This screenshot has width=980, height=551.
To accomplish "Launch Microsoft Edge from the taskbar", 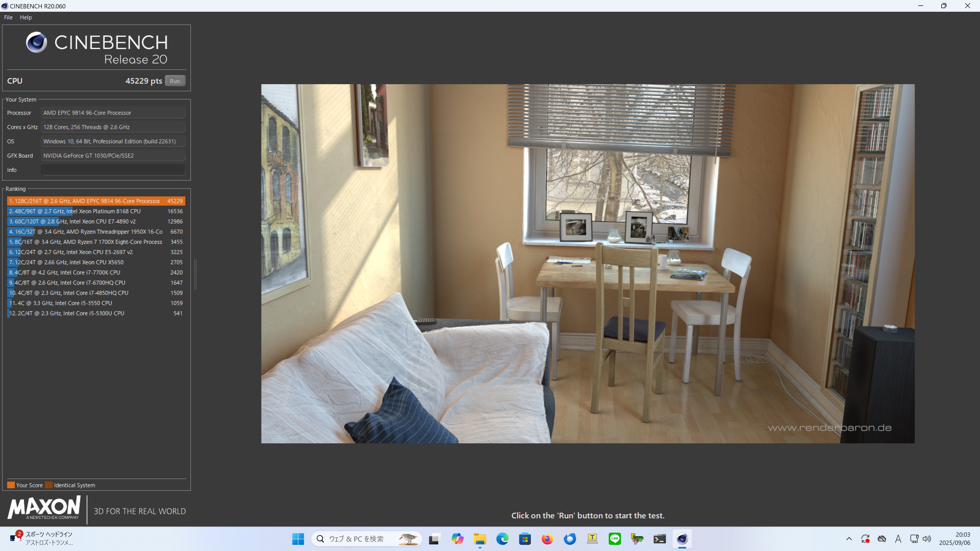I will (x=502, y=539).
